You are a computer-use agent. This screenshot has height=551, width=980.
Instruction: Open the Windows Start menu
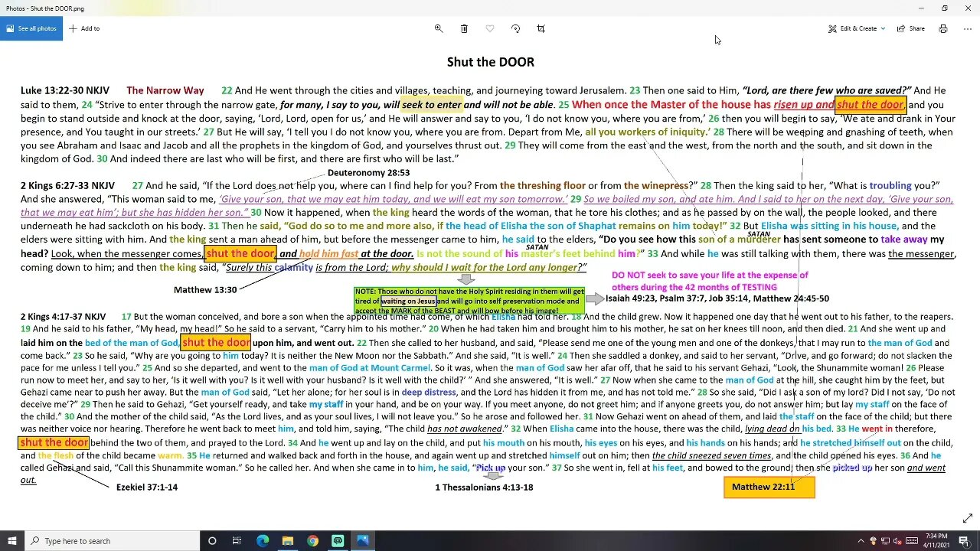pyautogui.click(x=12, y=541)
